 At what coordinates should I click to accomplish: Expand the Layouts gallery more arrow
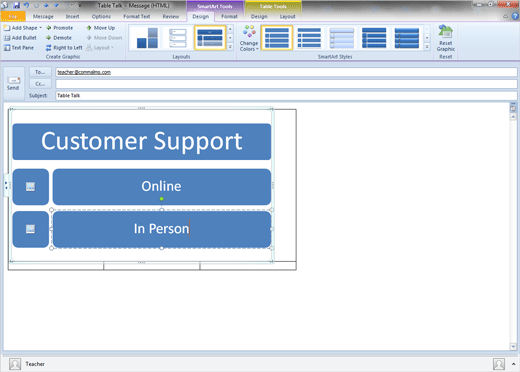(x=230, y=47)
